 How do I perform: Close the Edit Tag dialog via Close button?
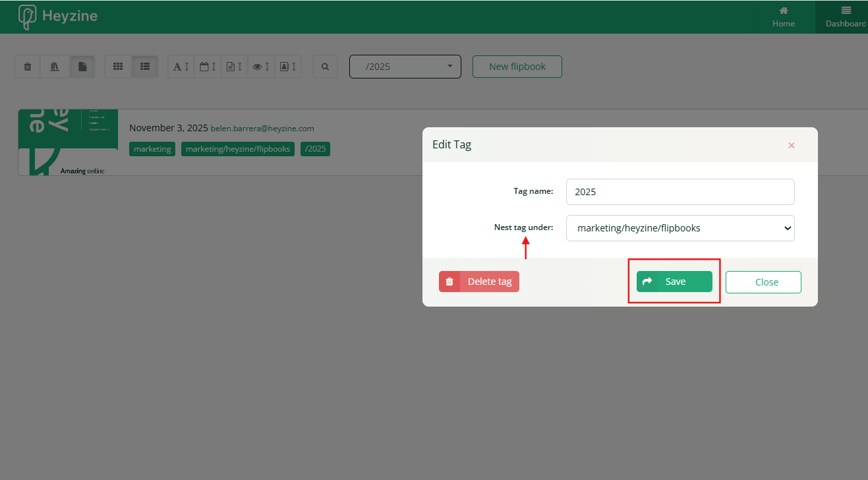tap(763, 282)
